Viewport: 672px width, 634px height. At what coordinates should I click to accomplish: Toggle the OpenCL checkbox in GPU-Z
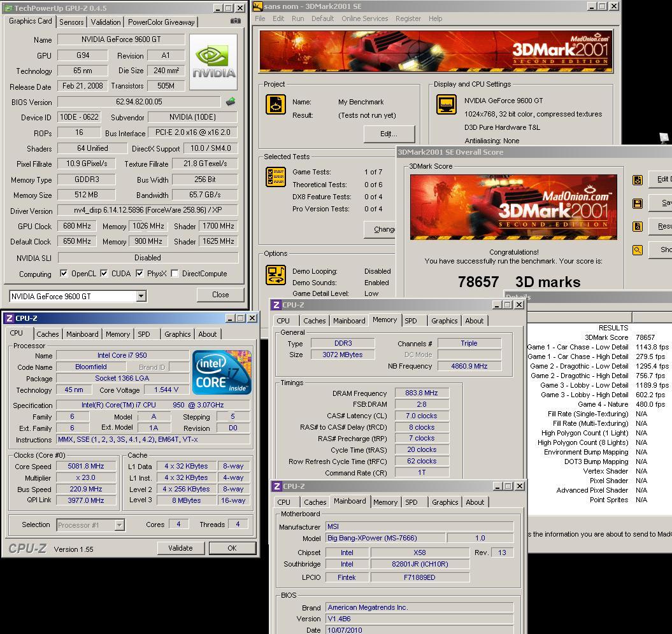click(x=64, y=273)
